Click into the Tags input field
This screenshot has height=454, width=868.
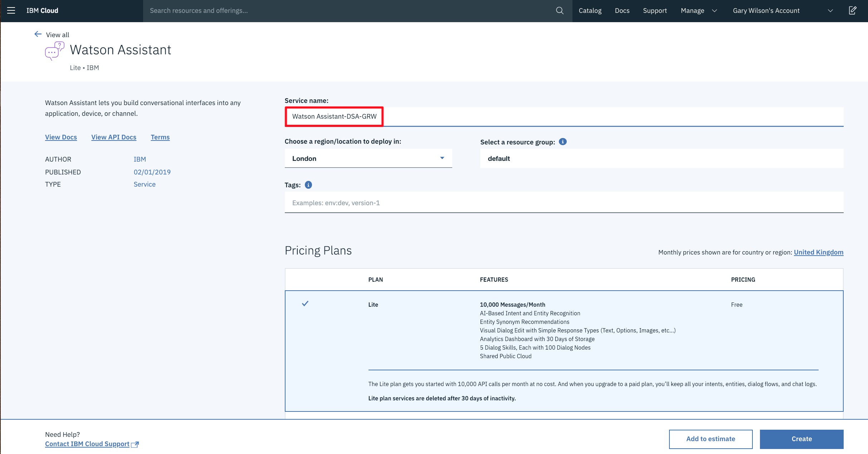[564, 203]
